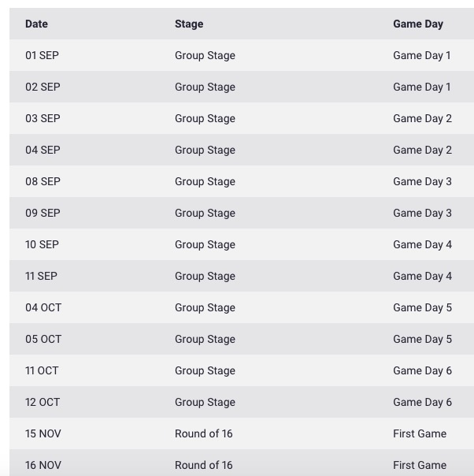
Task: Click Game Day 3 in 09 SEP row
Action: (x=422, y=213)
